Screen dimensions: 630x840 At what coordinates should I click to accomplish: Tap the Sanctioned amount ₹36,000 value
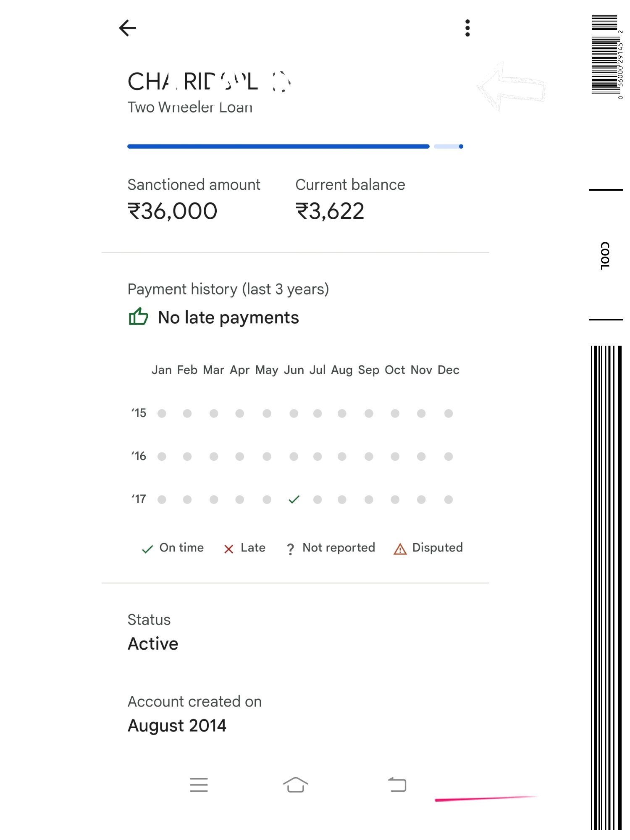coord(172,211)
